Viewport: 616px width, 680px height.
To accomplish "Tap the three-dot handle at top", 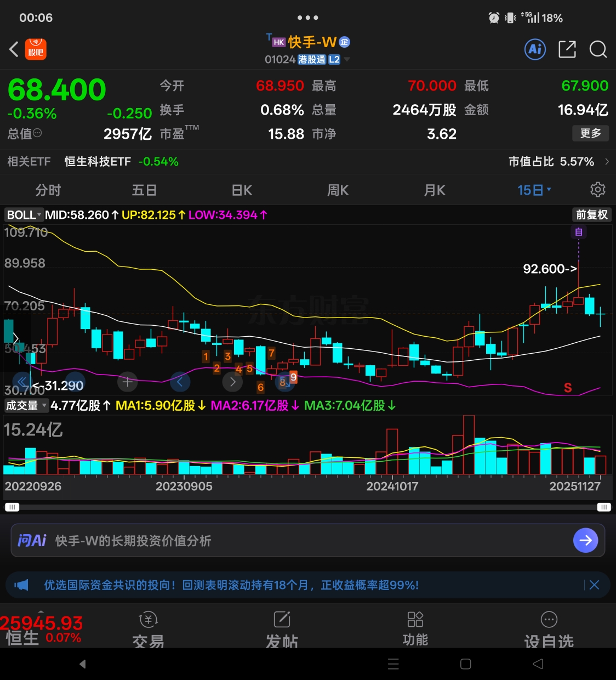I will tap(308, 18).
